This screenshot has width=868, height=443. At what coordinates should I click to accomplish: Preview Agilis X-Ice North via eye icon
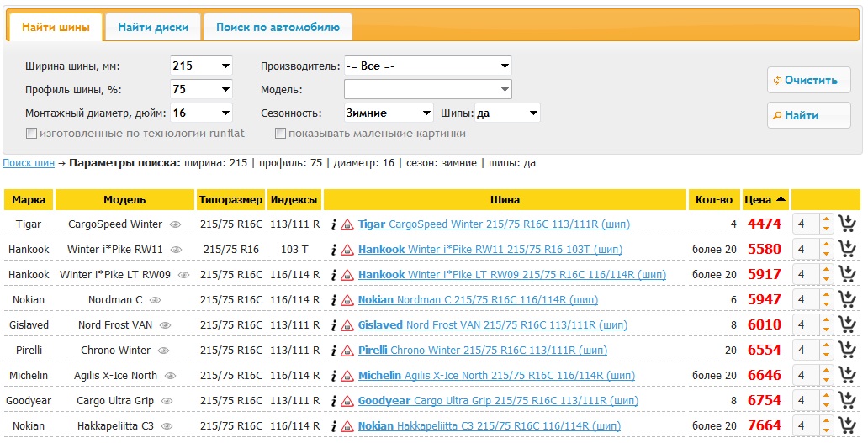coord(170,376)
